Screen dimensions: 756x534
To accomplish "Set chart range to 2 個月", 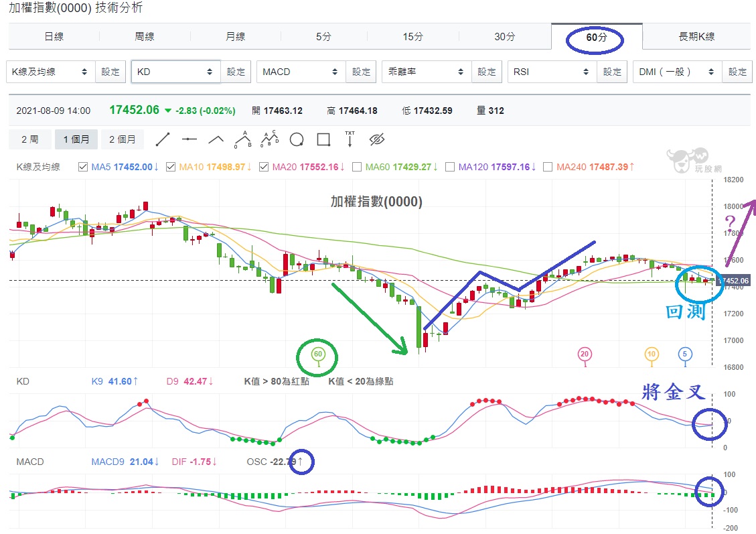I will (x=122, y=139).
